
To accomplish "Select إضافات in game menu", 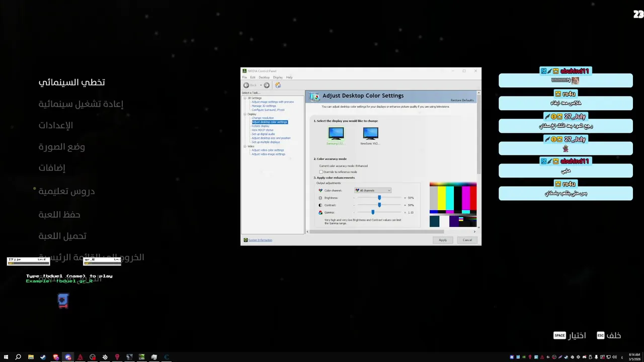I will 52,168.
